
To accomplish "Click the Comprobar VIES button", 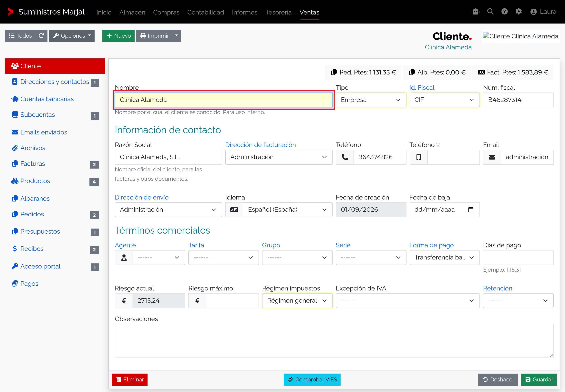I will 312,379.
